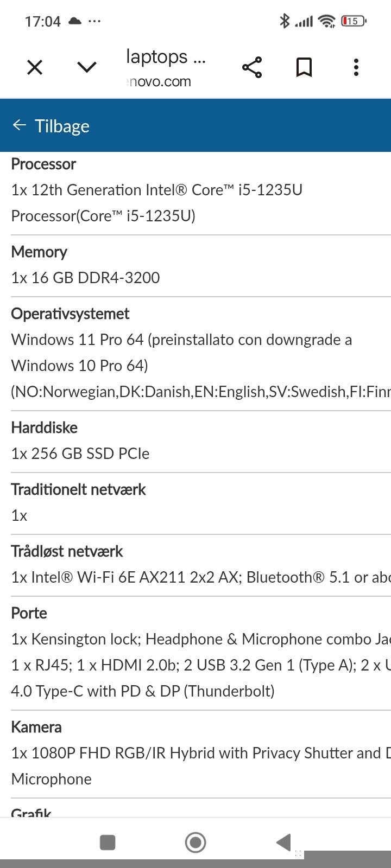Go back with the Tilbage arrow
This screenshot has height=868, width=391.
click(20, 125)
